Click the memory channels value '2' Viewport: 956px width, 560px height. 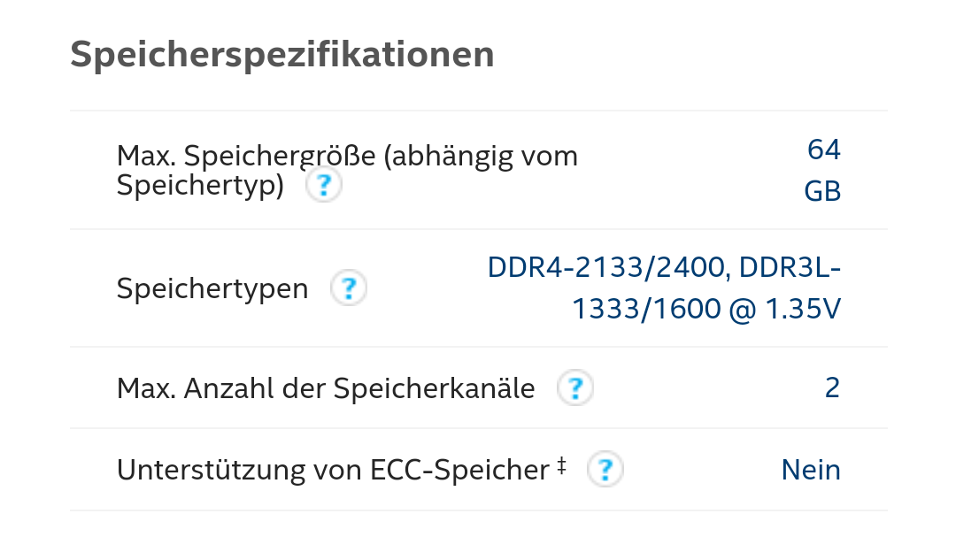(x=833, y=388)
